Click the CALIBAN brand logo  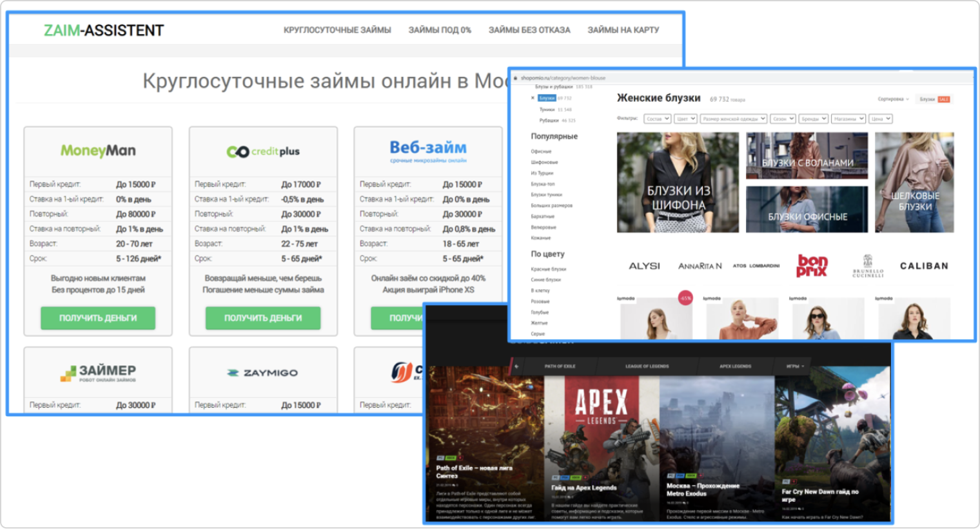point(924,266)
